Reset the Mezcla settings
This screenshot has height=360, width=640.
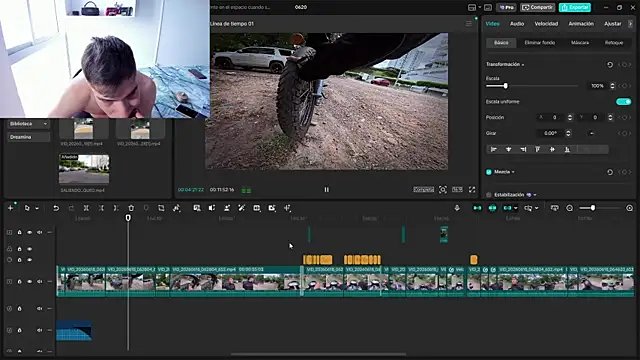(x=610, y=172)
